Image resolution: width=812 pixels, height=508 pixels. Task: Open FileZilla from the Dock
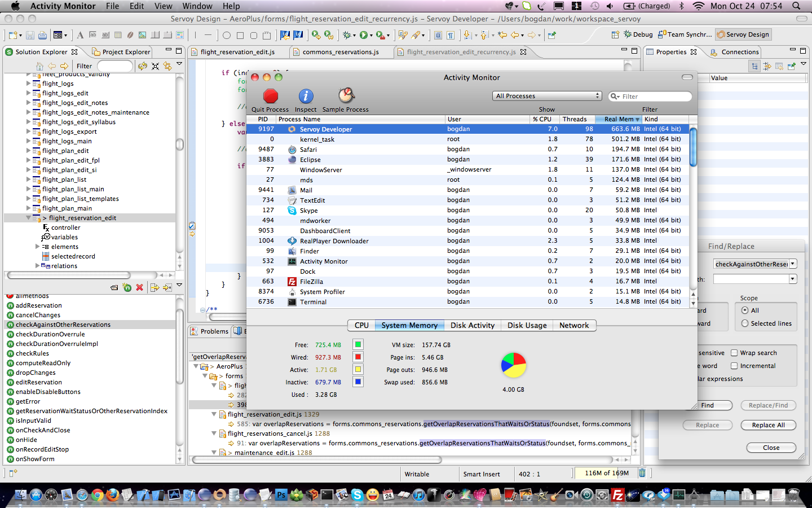click(618, 496)
